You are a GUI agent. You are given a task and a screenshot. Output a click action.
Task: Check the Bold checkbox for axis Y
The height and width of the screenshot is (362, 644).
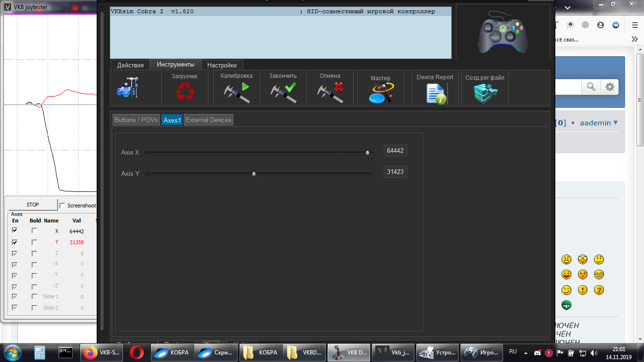[x=34, y=242]
